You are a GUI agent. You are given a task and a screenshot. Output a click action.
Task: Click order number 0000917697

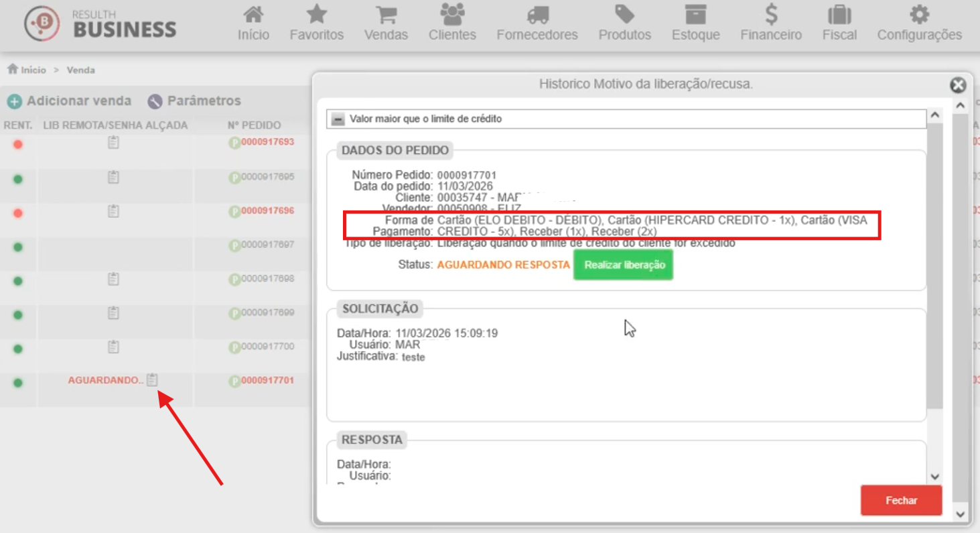tap(267, 245)
